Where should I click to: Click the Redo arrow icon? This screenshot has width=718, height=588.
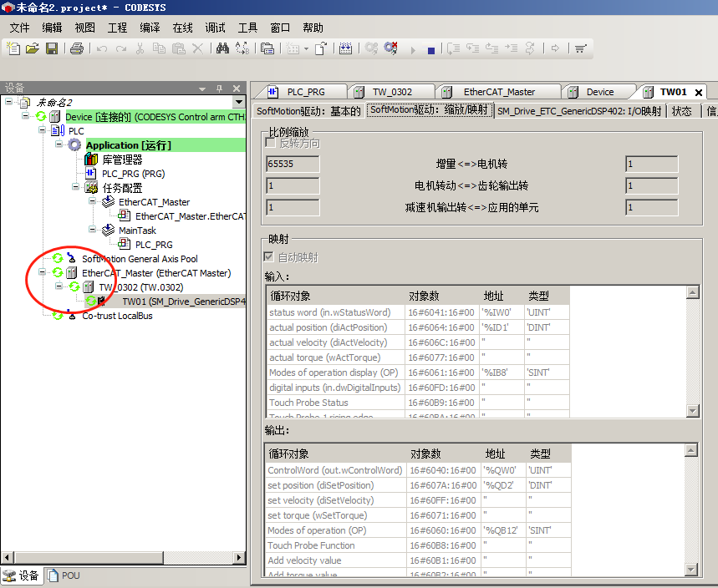[121, 48]
